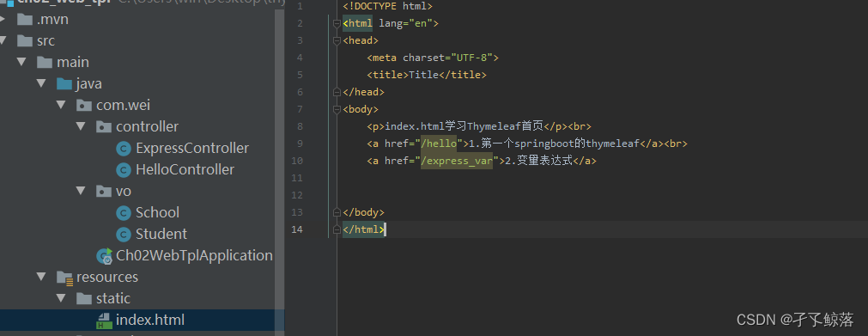Image resolution: width=868 pixels, height=336 pixels.
Task: Select index.html in the project tree
Action: pyautogui.click(x=150, y=320)
